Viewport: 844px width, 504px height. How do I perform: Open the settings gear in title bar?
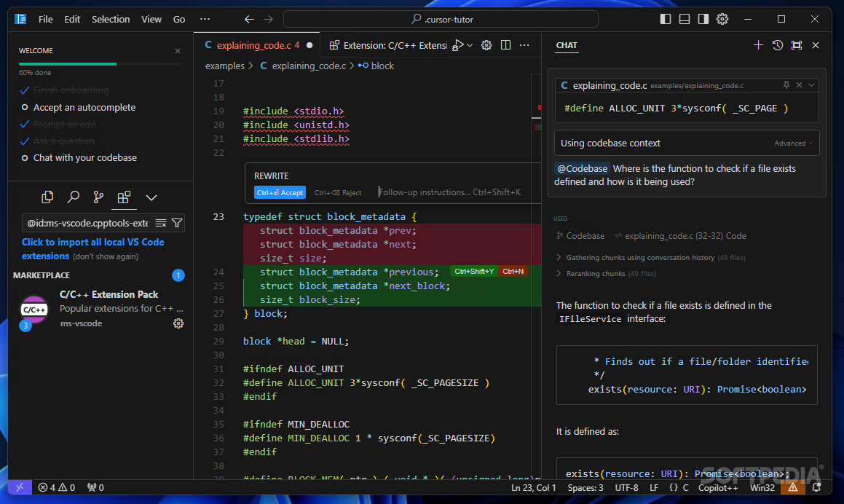pyautogui.click(x=722, y=19)
